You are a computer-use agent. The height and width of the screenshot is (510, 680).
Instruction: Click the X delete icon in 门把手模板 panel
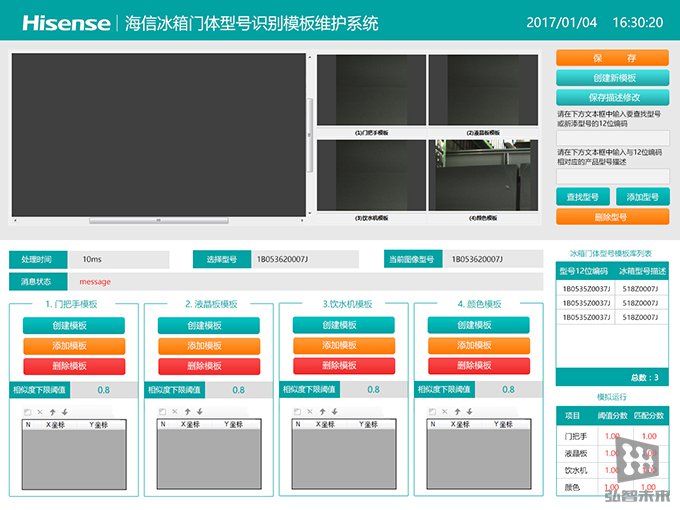pyautogui.click(x=40, y=412)
